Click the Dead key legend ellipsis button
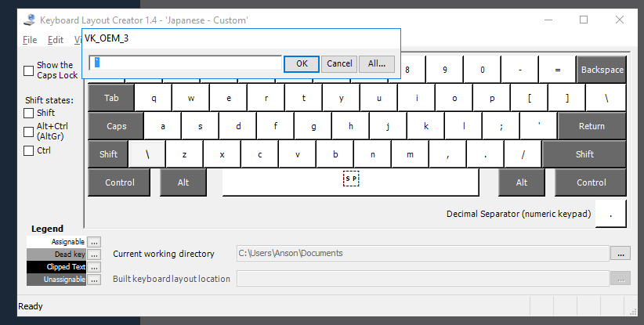This screenshot has width=644, height=325. 94,255
